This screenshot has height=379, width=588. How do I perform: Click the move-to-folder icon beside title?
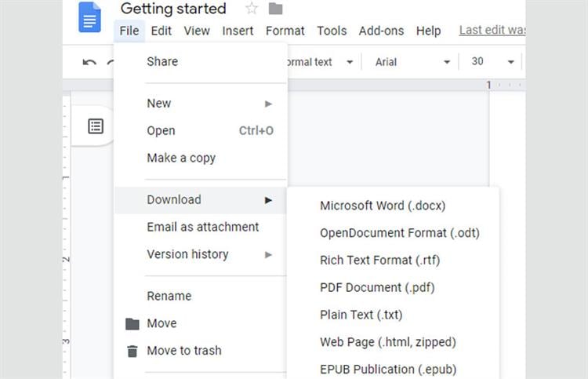point(276,9)
